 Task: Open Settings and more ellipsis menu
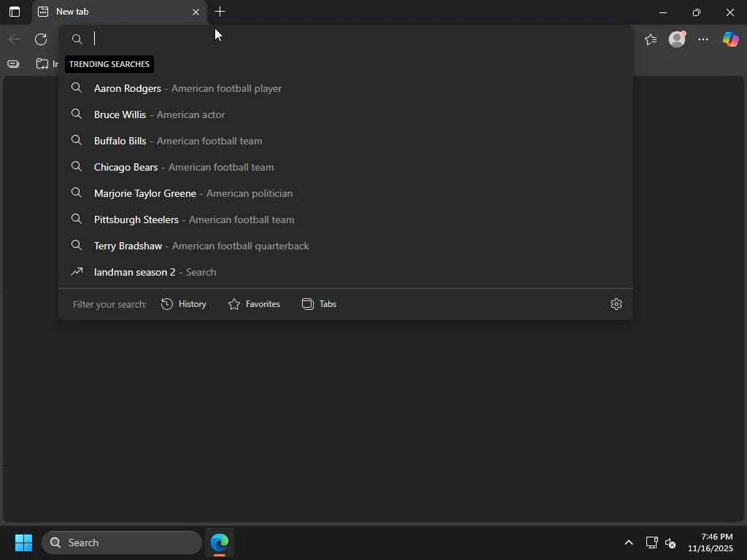click(703, 39)
